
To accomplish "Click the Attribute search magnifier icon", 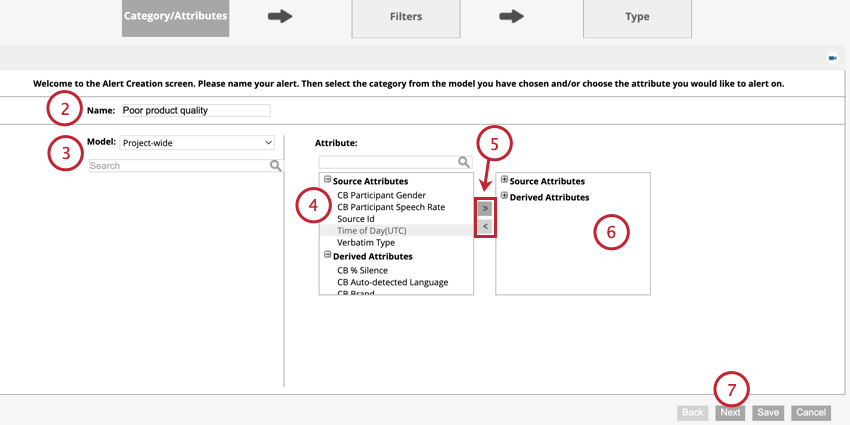I will tap(464, 162).
